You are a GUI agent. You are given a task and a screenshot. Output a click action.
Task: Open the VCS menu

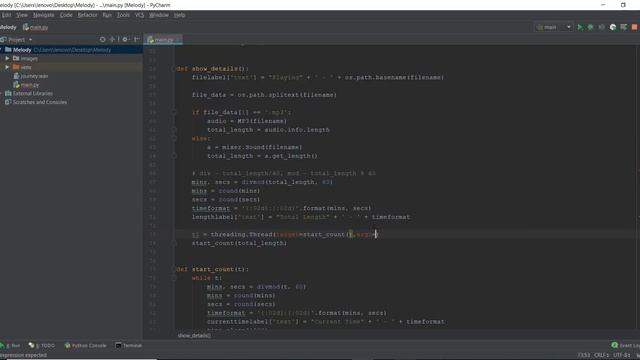click(140, 15)
